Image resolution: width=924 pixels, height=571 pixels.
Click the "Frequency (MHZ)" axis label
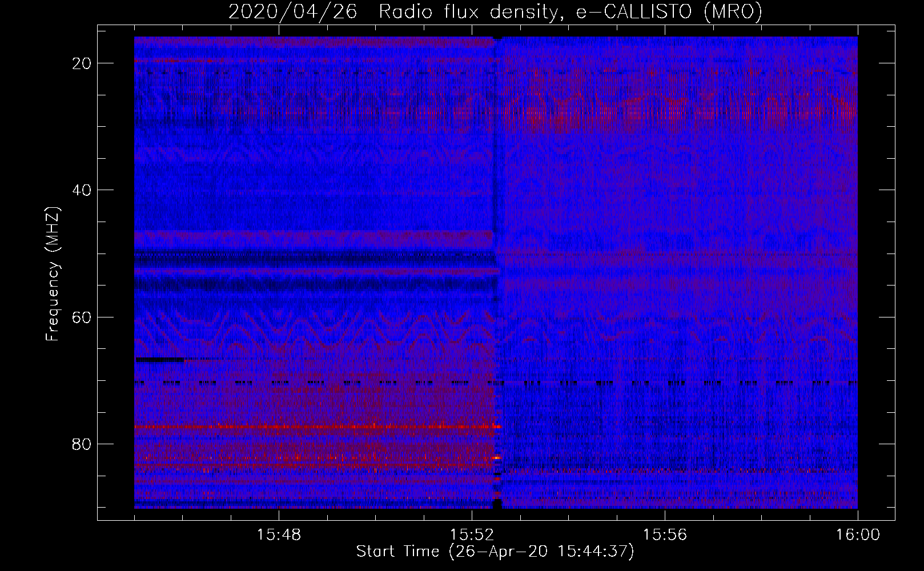(53, 274)
